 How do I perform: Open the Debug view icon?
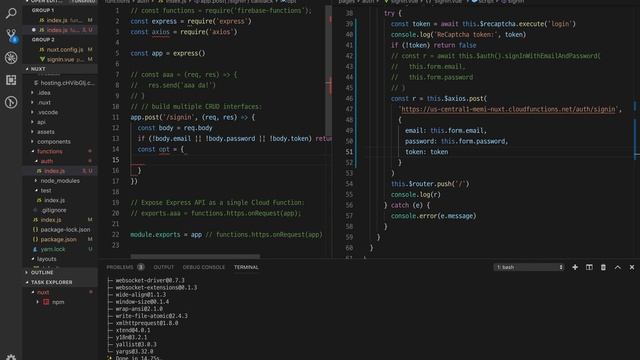(x=11, y=58)
